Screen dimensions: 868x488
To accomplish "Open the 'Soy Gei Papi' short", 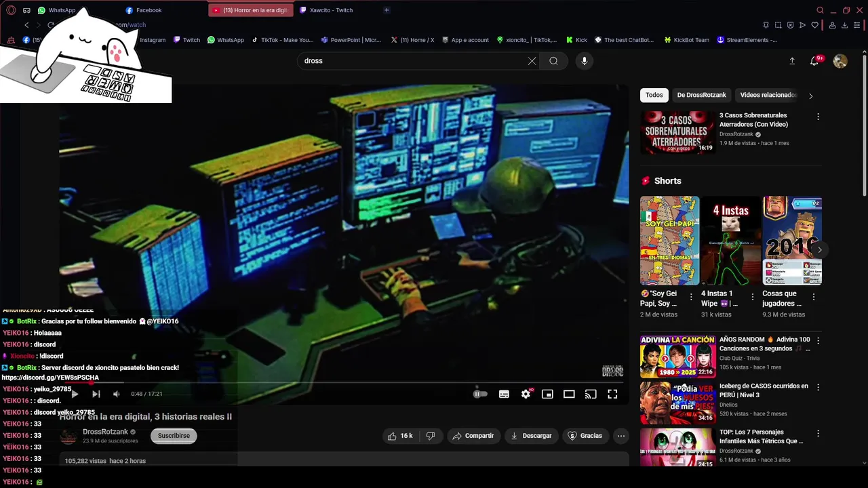I will [x=669, y=241].
